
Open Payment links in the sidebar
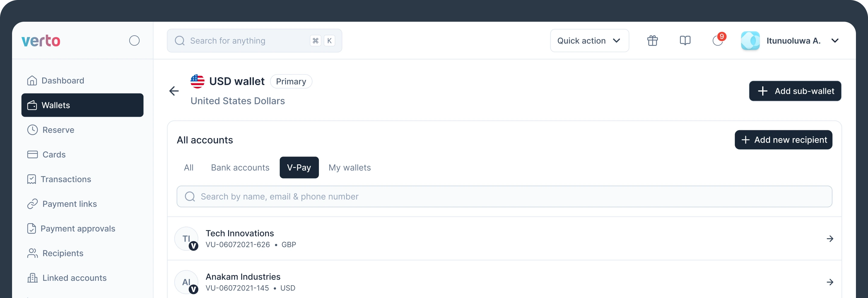click(x=82, y=204)
